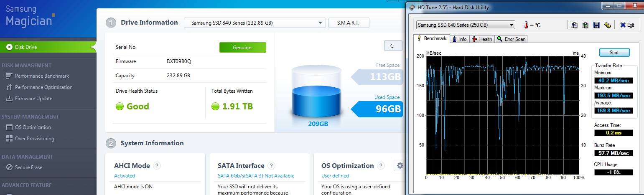Image resolution: width=644 pixels, height=195 pixels.
Task: Go to Performance Optimization
Action: pyautogui.click(x=43, y=87)
